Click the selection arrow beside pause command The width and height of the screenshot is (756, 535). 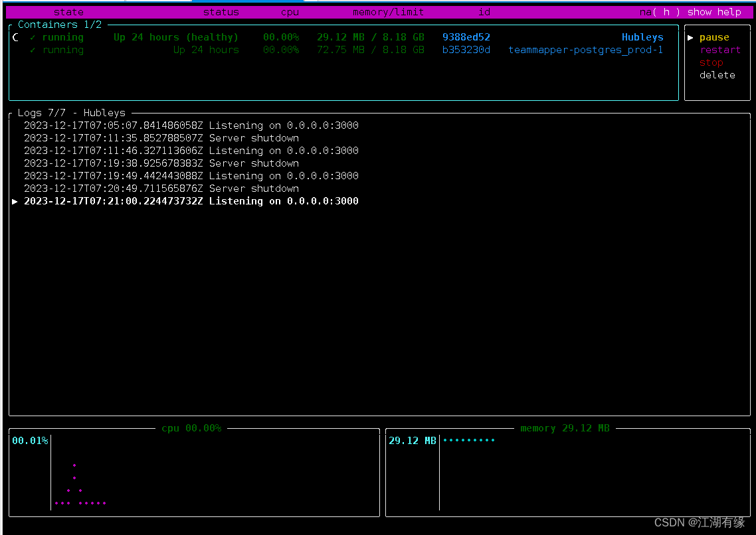(690, 38)
